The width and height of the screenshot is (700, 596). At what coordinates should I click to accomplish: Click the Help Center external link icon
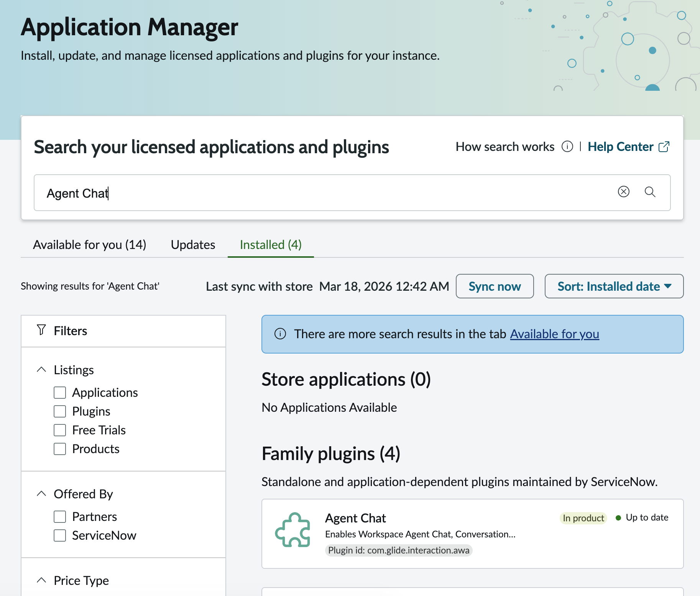point(664,147)
